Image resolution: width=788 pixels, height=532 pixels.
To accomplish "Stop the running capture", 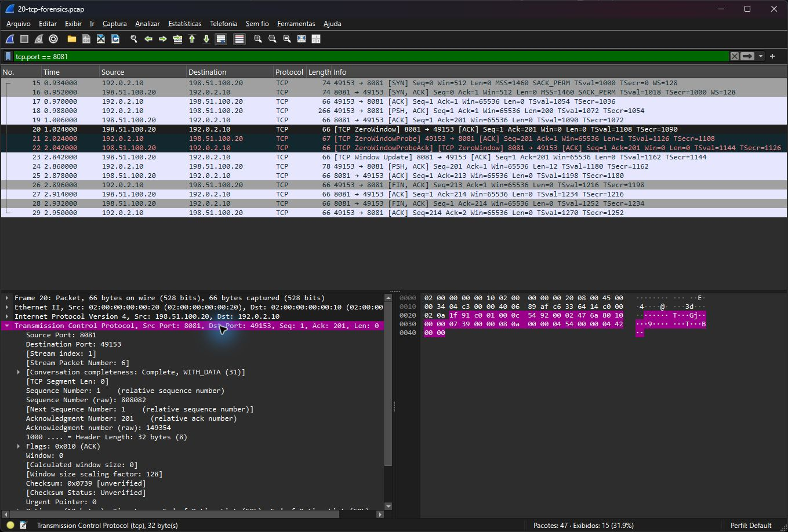I will click(24, 39).
